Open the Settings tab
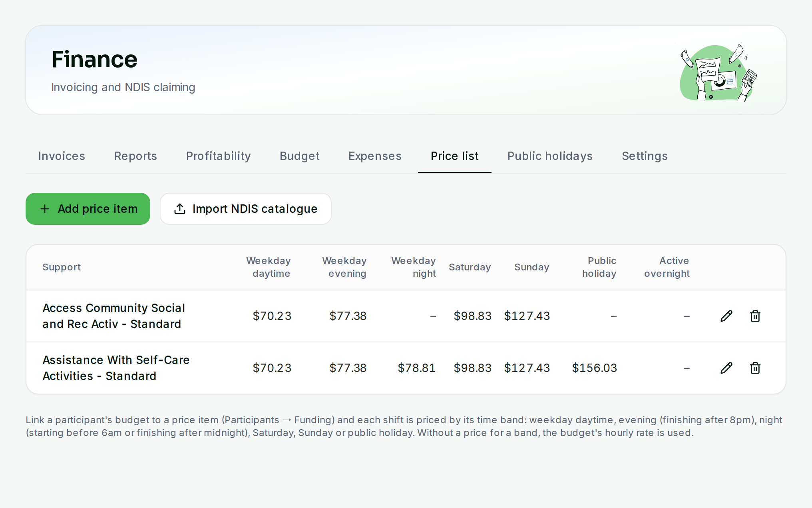Viewport: 812px width, 508px height. (x=645, y=156)
